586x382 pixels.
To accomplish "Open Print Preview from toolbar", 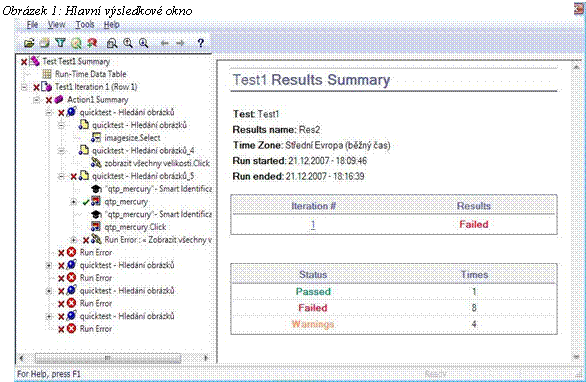I will click(x=112, y=43).
